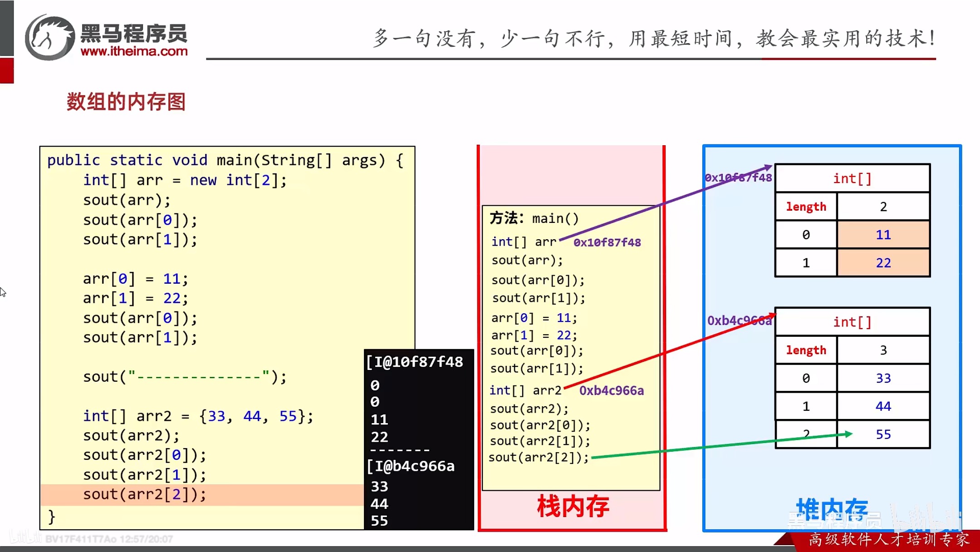Click the 方法: main() header box
Viewport: 980px width, 552px height.
(533, 218)
